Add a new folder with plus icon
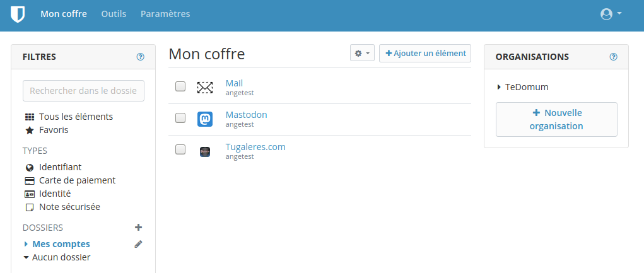This screenshot has width=644, height=273. point(139,228)
